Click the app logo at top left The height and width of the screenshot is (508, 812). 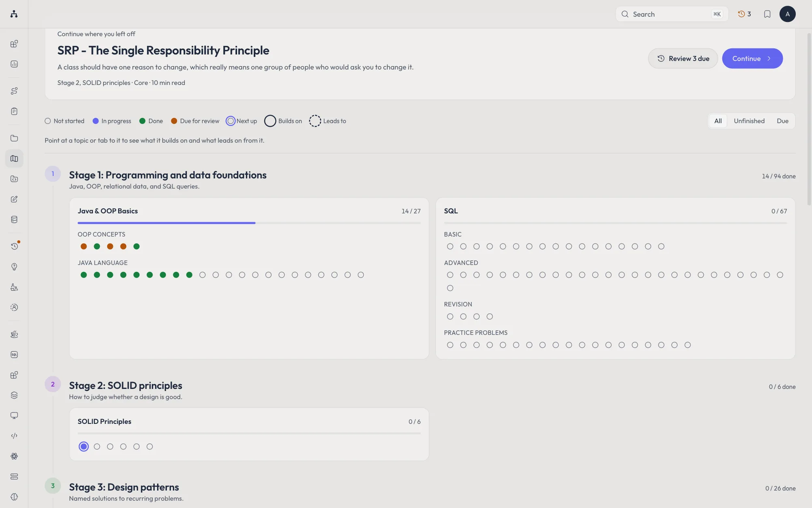coord(14,14)
